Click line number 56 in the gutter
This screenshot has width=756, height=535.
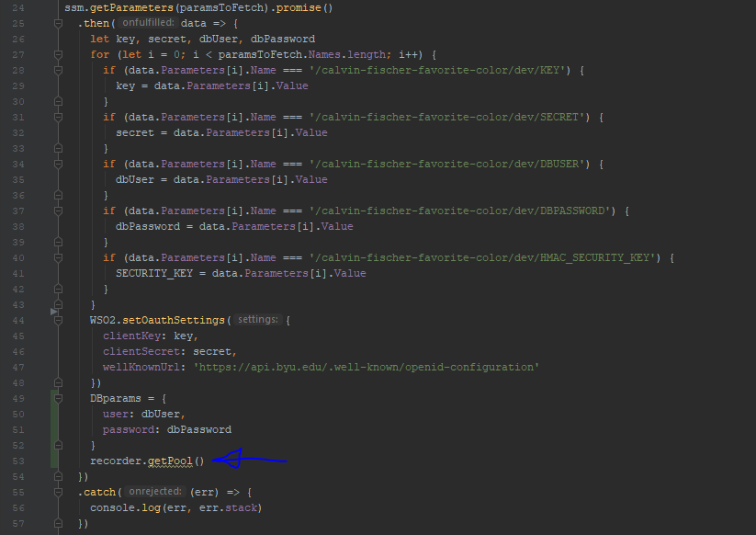click(18, 508)
